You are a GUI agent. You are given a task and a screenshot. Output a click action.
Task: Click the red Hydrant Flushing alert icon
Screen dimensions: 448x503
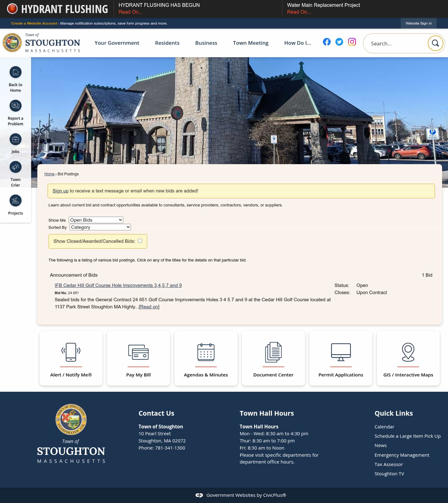pos(12,9)
